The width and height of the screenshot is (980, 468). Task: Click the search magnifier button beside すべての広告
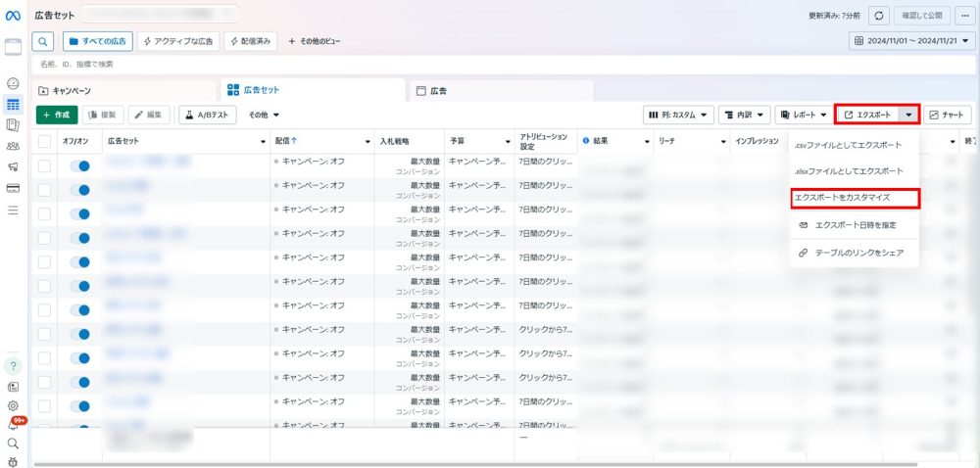click(42, 41)
